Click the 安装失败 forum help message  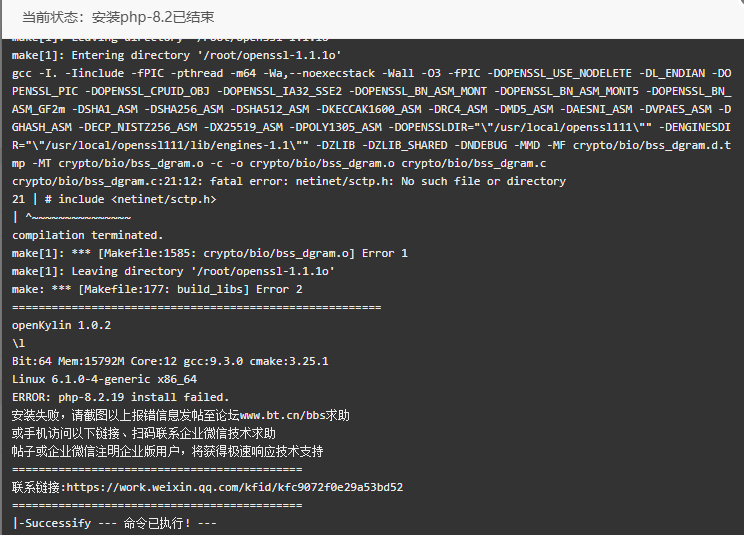tap(181, 415)
